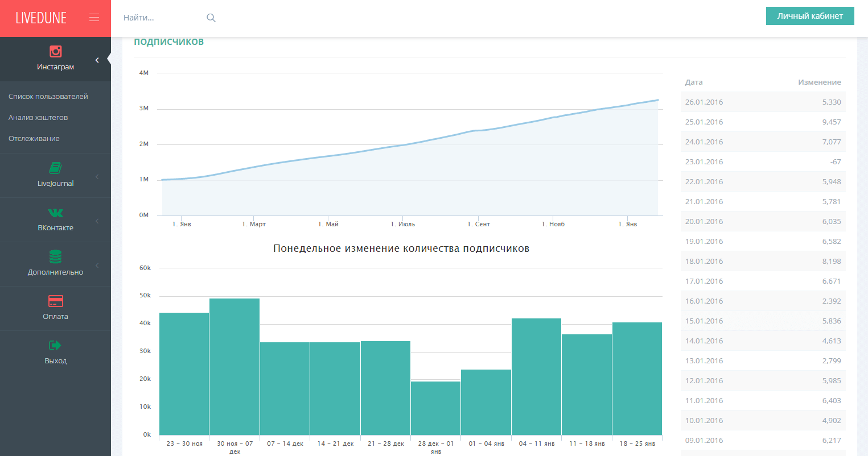The image size is (868, 456).
Task: Collapse the Инстаграм section chevron
Action: [97, 60]
